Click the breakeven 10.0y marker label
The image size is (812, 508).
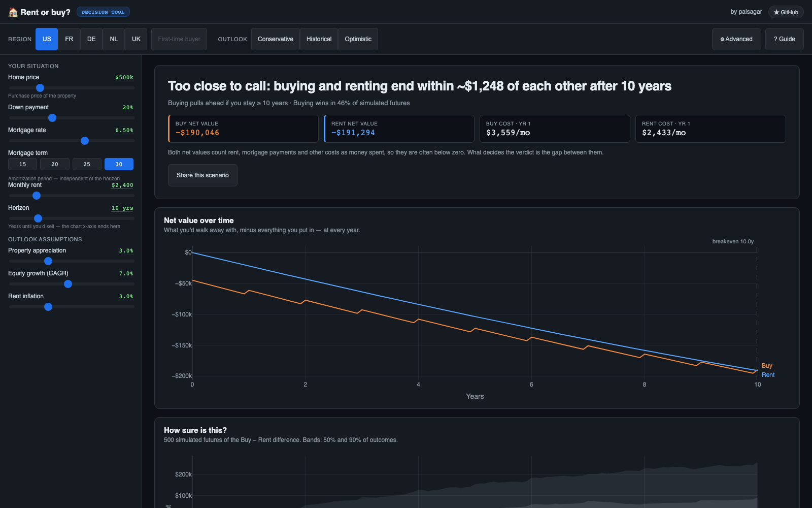(733, 241)
